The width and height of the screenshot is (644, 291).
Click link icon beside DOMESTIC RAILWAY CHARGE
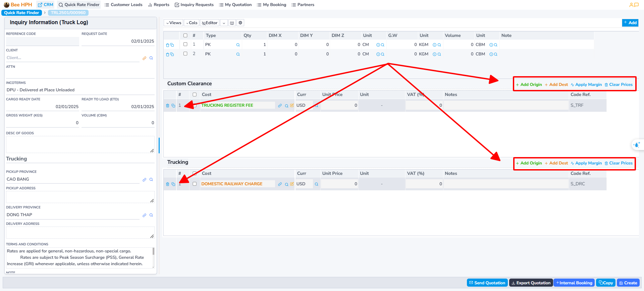[280, 184]
